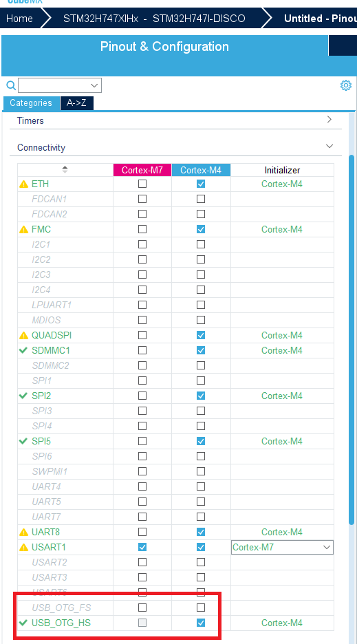Click the STM32H747XIHx breadcrumb
357x644 pixels.
pos(154,19)
